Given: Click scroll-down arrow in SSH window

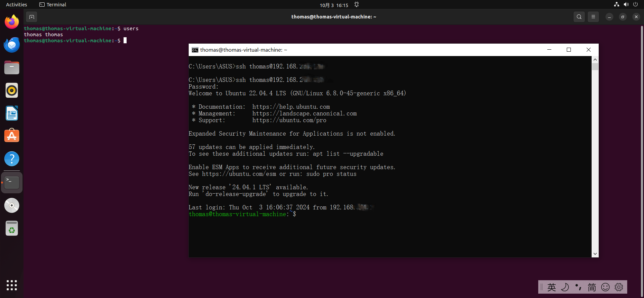Looking at the screenshot, I should (595, 254).
